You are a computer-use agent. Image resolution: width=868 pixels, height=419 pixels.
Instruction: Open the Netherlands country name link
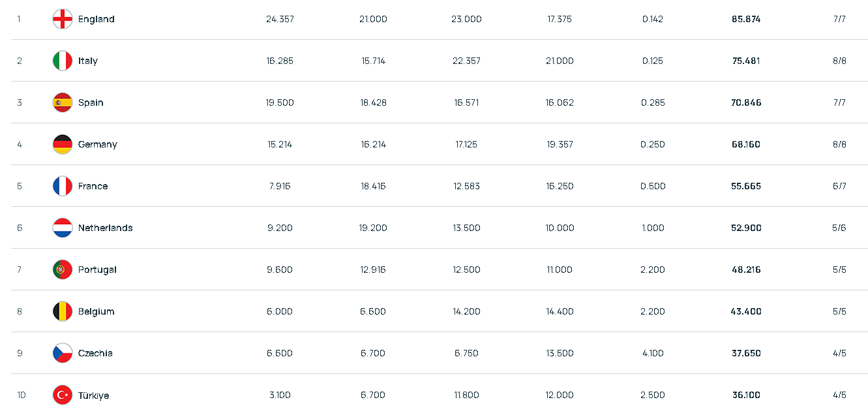click(106, 228)
